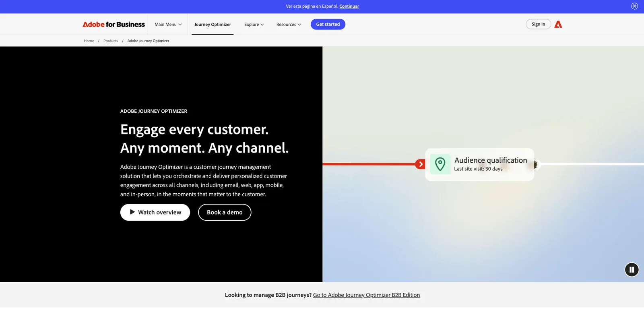Close the Spanish language banner
This screenshot has width=644, height=331.
[634, 6]
